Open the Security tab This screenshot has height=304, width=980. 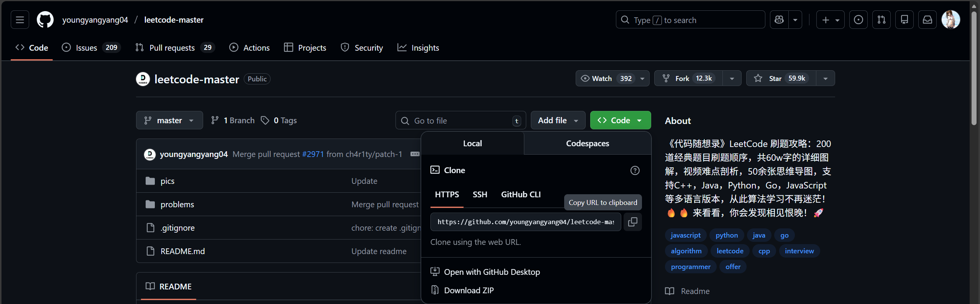pos(362,48)
